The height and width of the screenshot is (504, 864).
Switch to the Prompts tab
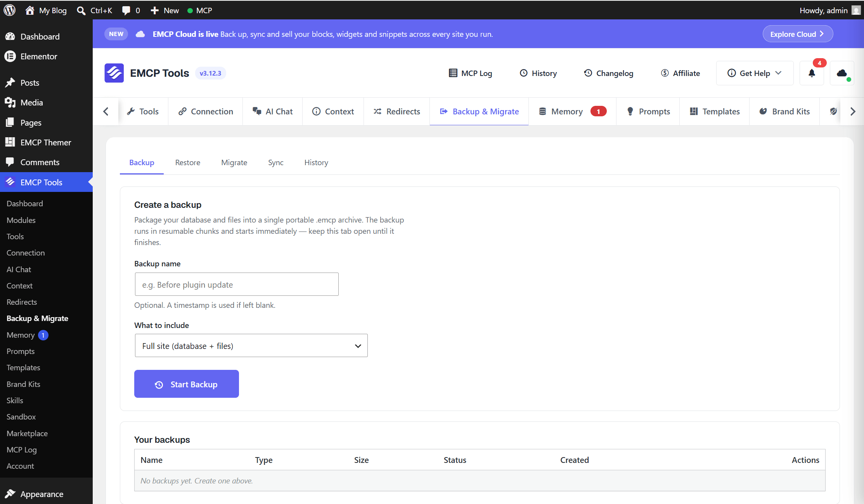(x=648, y=111)
